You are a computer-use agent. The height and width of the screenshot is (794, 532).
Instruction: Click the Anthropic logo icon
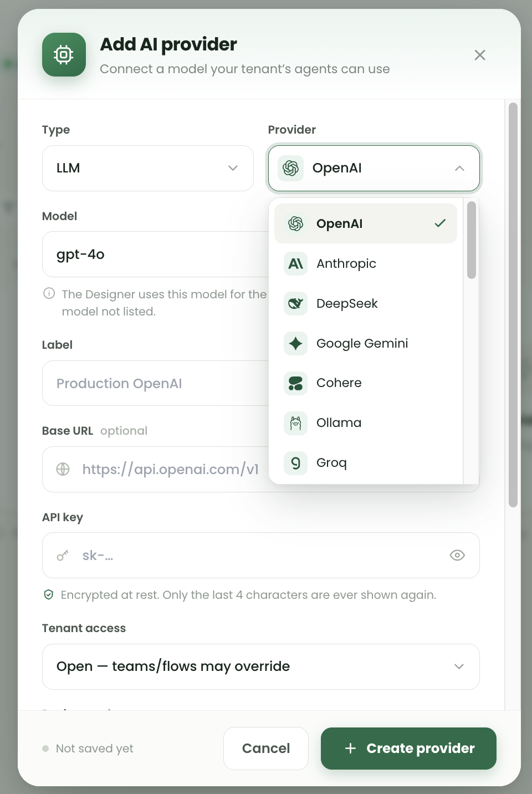pos(295,263)
